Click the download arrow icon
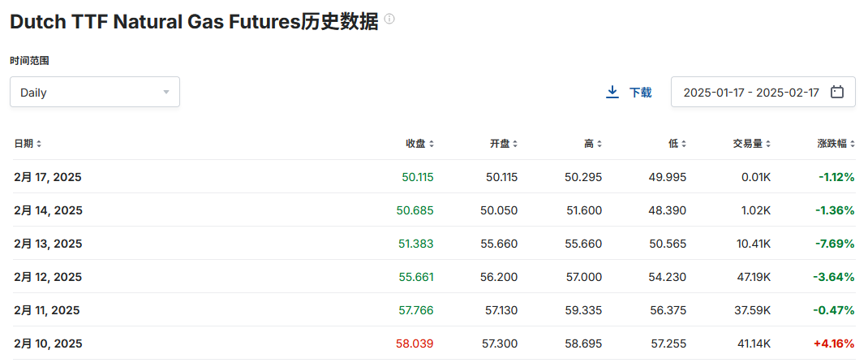 click(x=612, y=93)
